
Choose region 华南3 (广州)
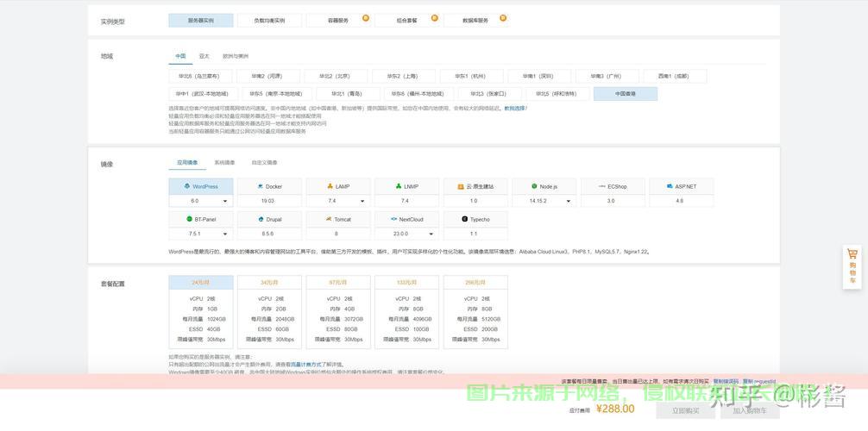(607, 77)
